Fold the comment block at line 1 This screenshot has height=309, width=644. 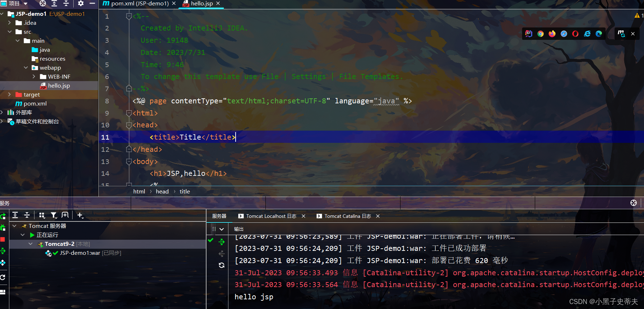click(129, 16)
